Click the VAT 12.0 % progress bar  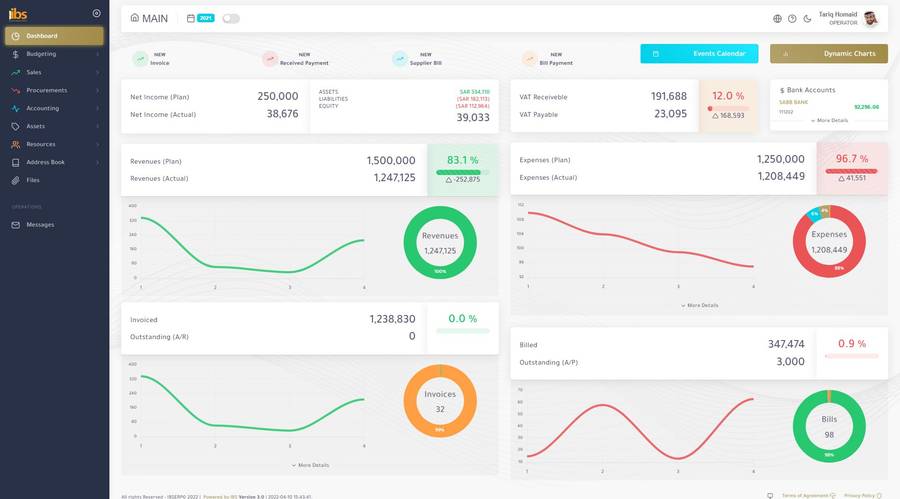click(728, 109)
